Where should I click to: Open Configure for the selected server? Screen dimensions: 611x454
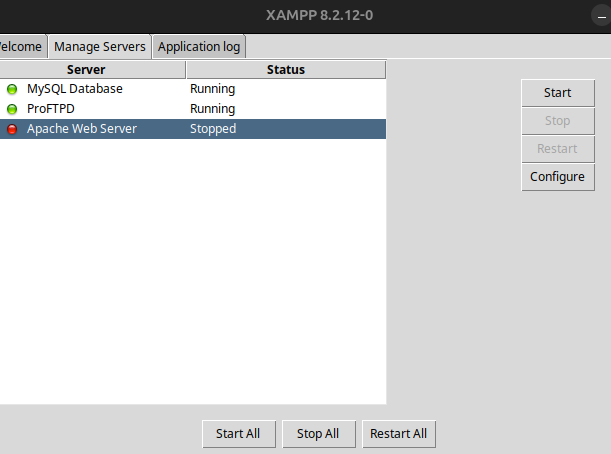558,177
